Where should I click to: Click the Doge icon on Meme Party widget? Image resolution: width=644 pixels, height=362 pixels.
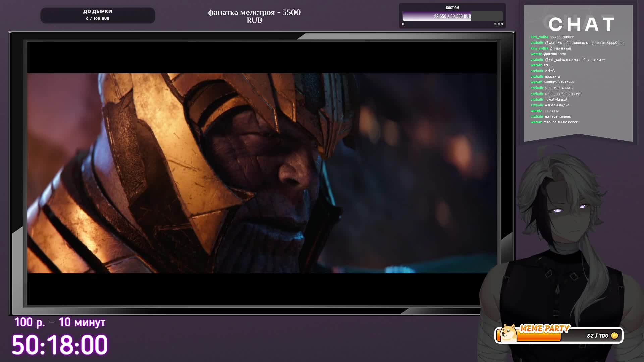[x=508, y=333]
